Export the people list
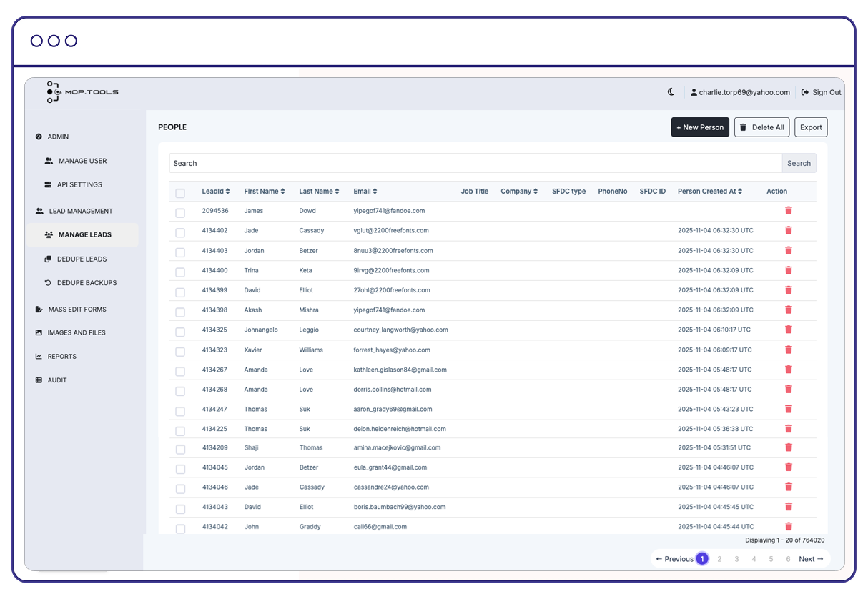 [810, 127]
